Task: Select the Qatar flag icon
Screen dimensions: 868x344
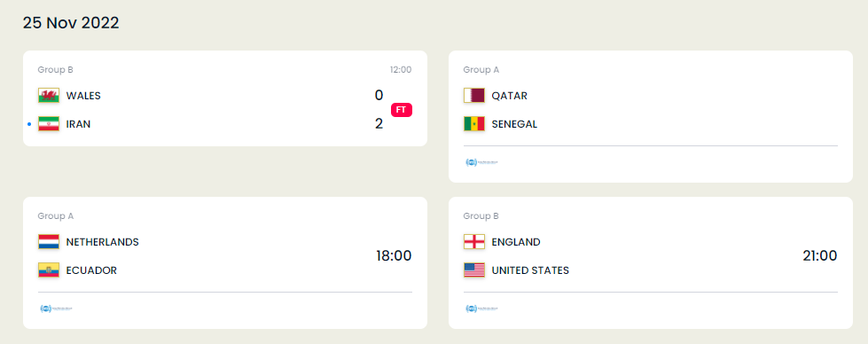Action: pos(473,95)
